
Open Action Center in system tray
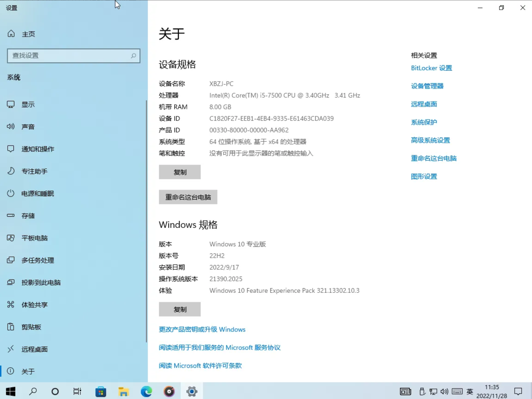click(518, 391)
